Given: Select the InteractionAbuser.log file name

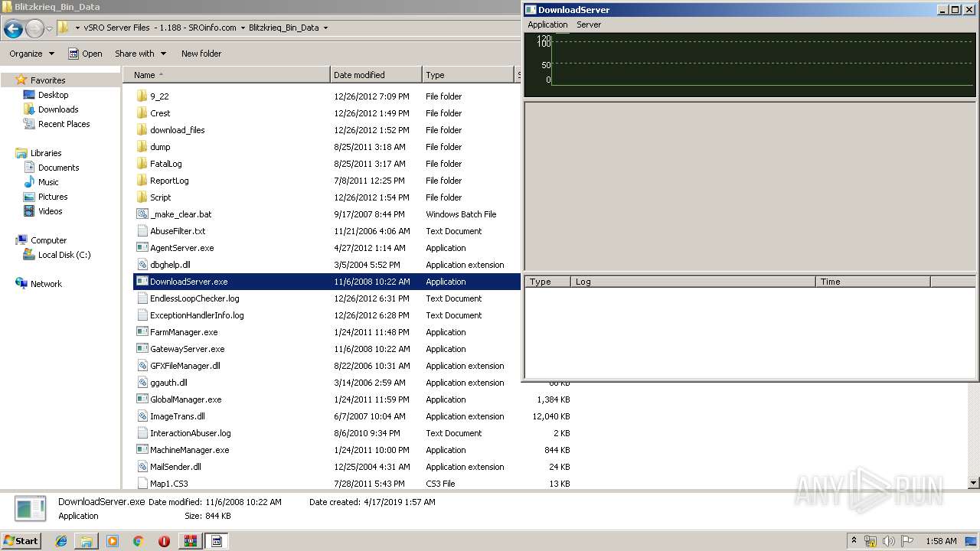Looking at the screenshot, I should click(191, 433).
